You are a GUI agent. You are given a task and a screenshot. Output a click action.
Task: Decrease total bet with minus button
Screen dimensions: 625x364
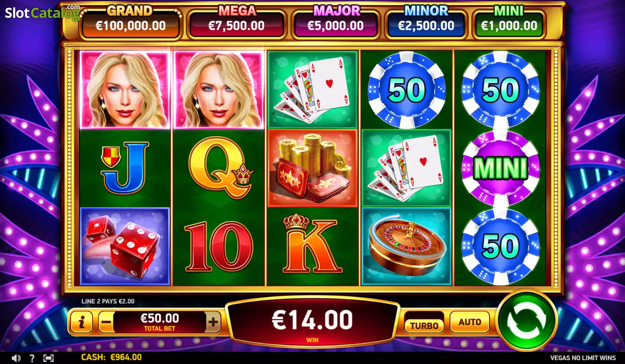106,322
